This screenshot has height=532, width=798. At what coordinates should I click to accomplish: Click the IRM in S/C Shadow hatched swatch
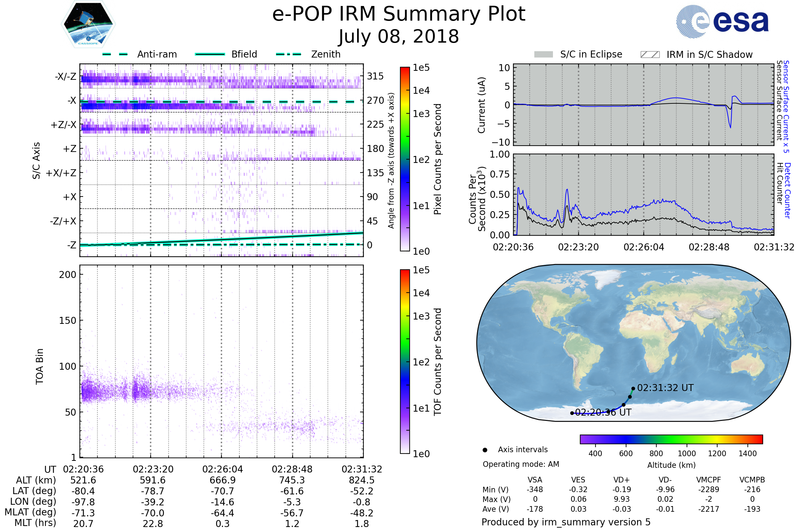(650, 55)
